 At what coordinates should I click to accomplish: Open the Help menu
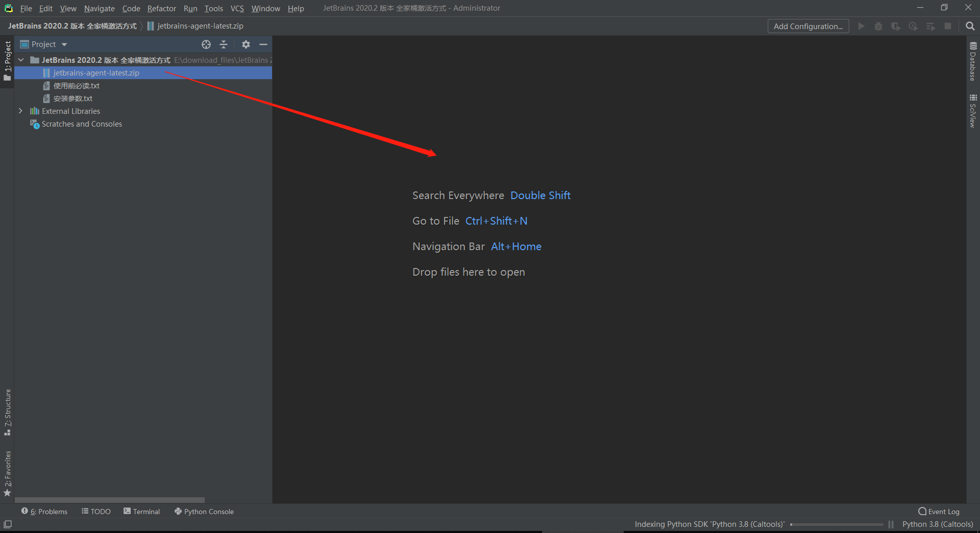coord(296,8)
